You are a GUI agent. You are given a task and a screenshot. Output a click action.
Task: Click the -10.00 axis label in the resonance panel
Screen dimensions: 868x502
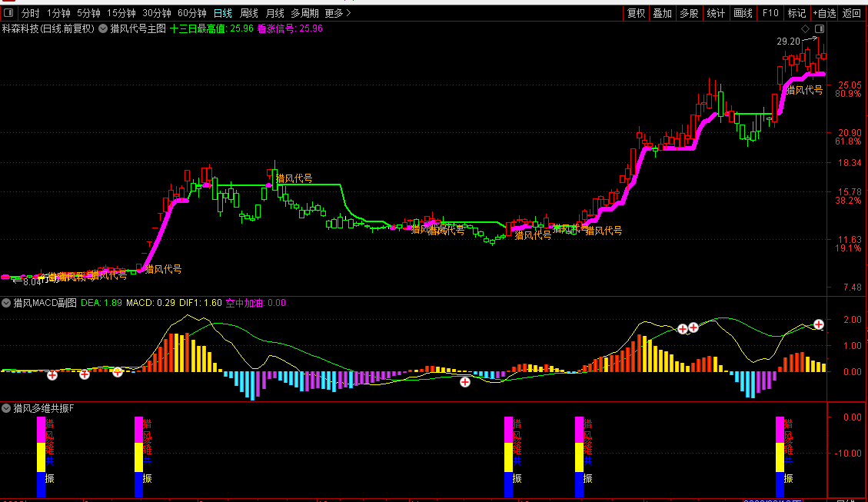tap(849, 454)
